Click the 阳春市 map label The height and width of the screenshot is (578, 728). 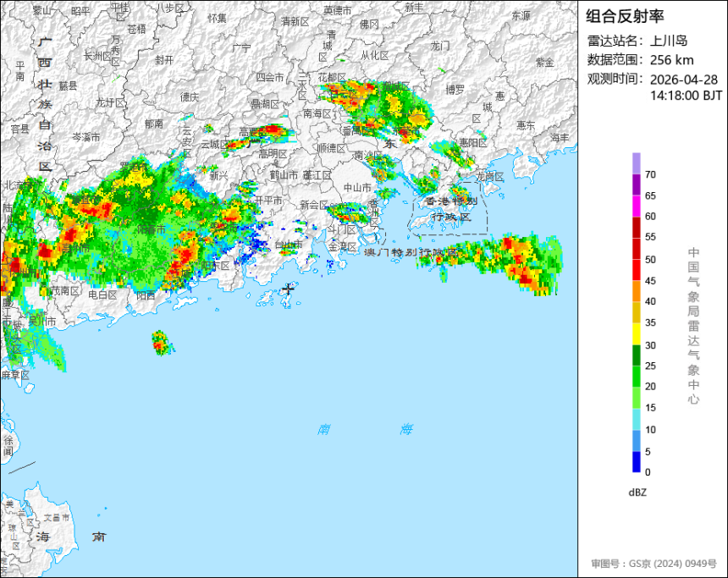152,229
